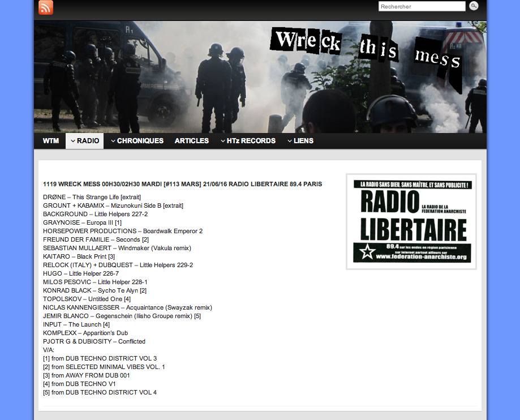Screen dimensions: 520x420
Task: Open the 1119 WRECK MESS post title
Action: [x=182, y=184]
